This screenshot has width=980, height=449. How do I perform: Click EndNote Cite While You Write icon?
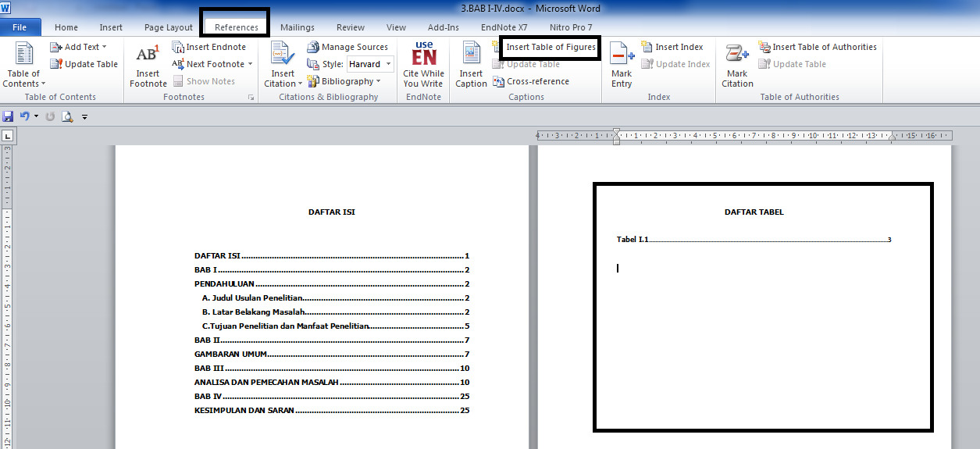[424, 55]
